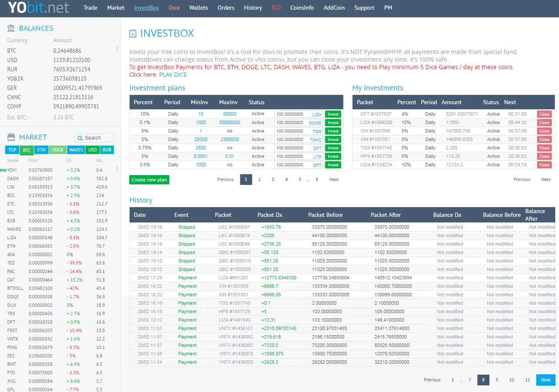Go to history page 11
This screenshot has width=559, height=392.
(x=528, y=380)
